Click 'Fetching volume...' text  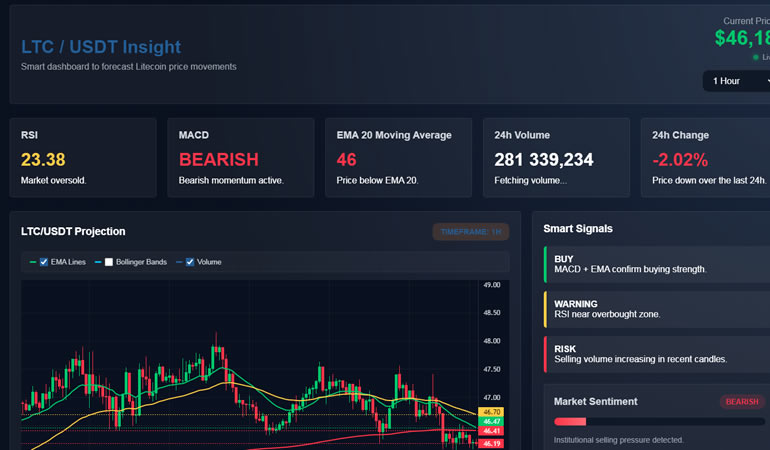(530, 180)
